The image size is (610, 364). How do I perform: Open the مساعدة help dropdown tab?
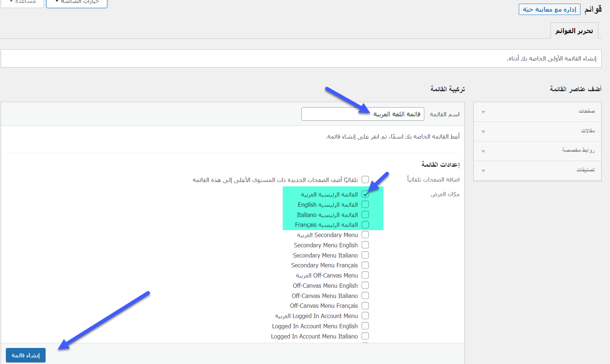23,2
